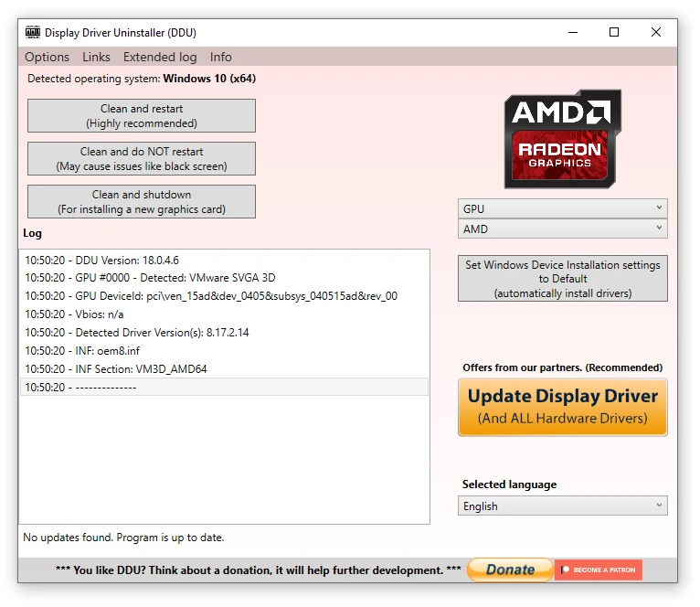Screen dimensions: 700x607
Task: Select the DDU Version 18.0.4.6 log line
Action: (x=224, y=260)
